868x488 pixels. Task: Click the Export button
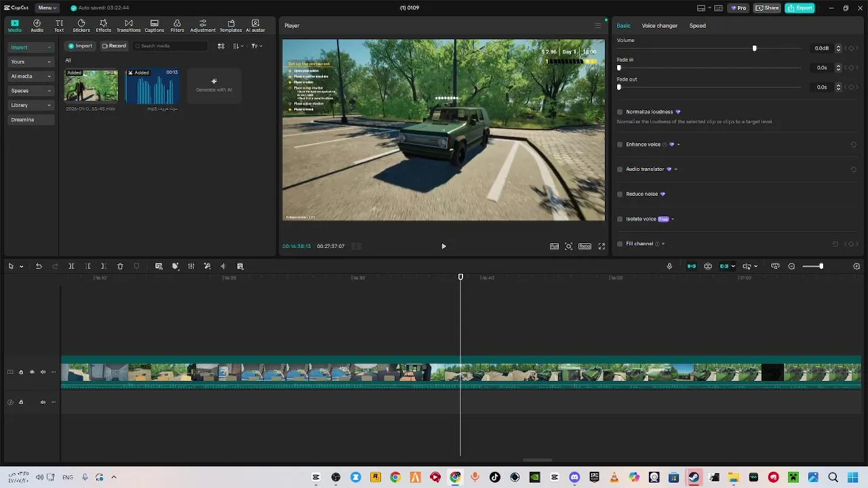point(800,8)
